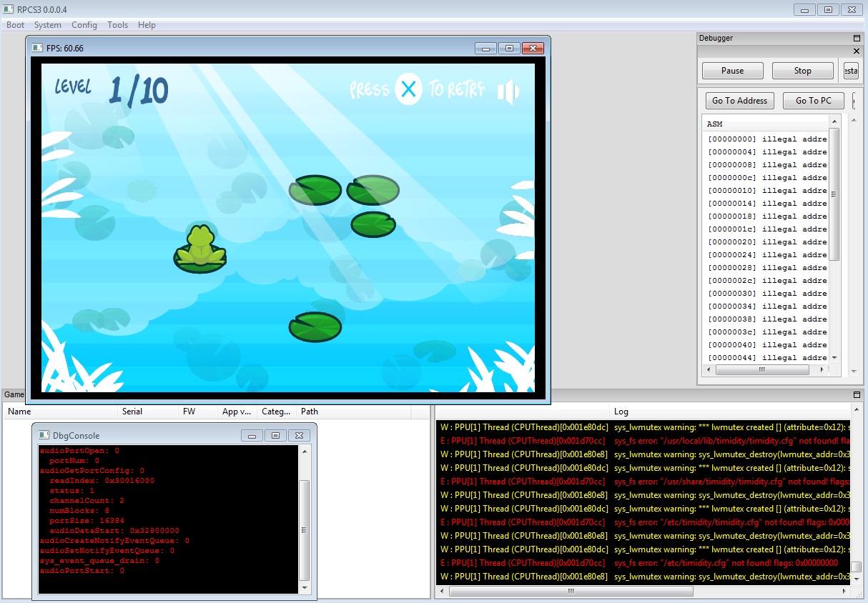Click the green frog in the game

[201, 245]
